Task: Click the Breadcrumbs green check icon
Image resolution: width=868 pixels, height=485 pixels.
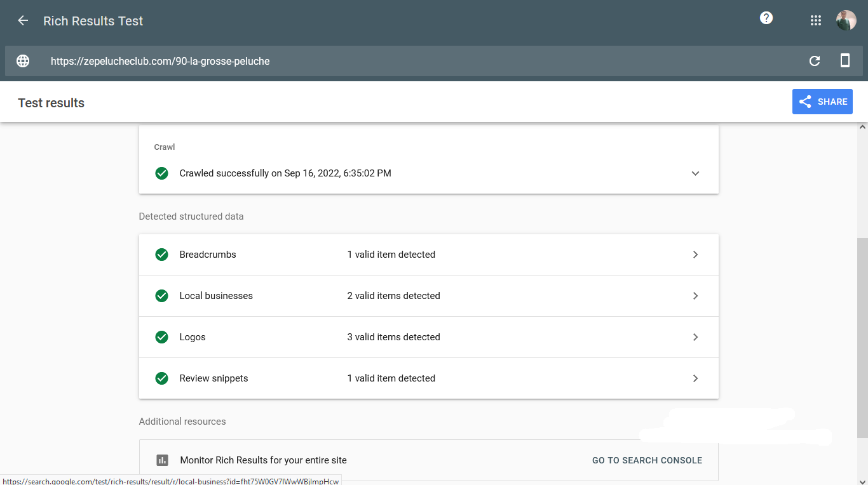Action: point(162,255)
